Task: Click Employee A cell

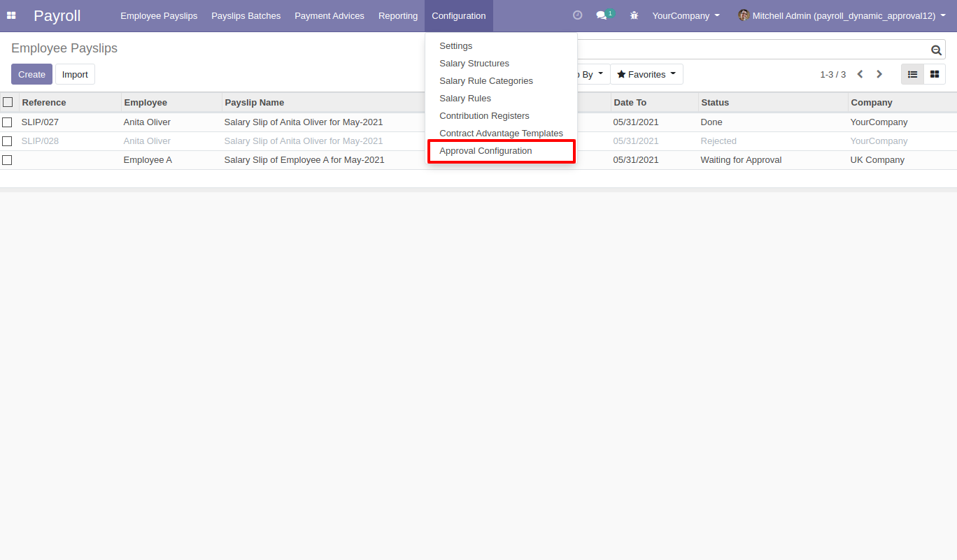Action: (171, 160)
